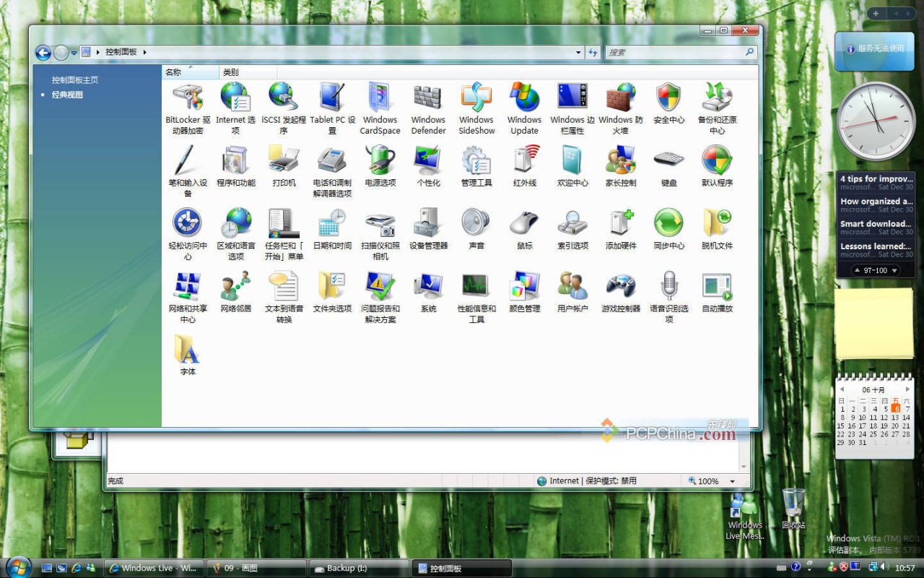Screen dimensions: 924x578
Task: Go to 控制面板主页 link
Action: click(74, 80)
